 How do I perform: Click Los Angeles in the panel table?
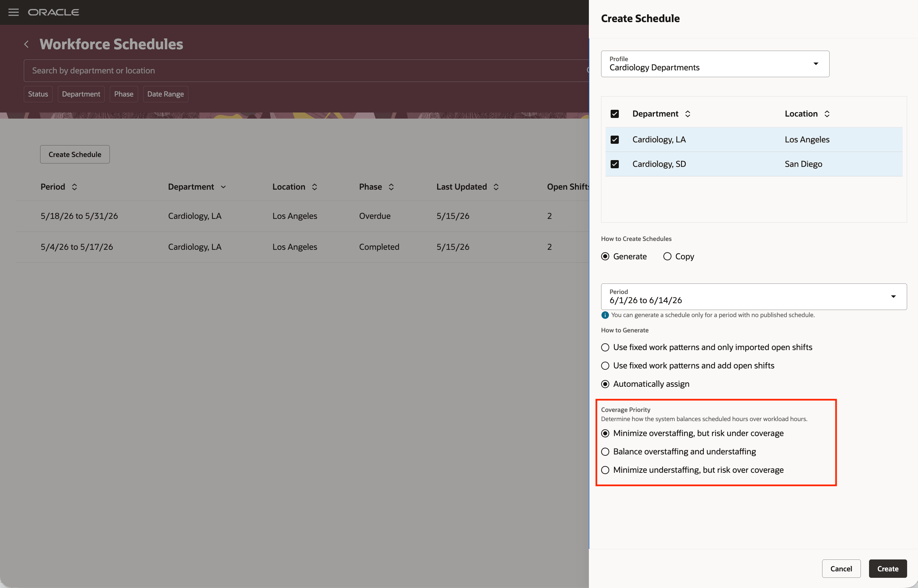807,140
